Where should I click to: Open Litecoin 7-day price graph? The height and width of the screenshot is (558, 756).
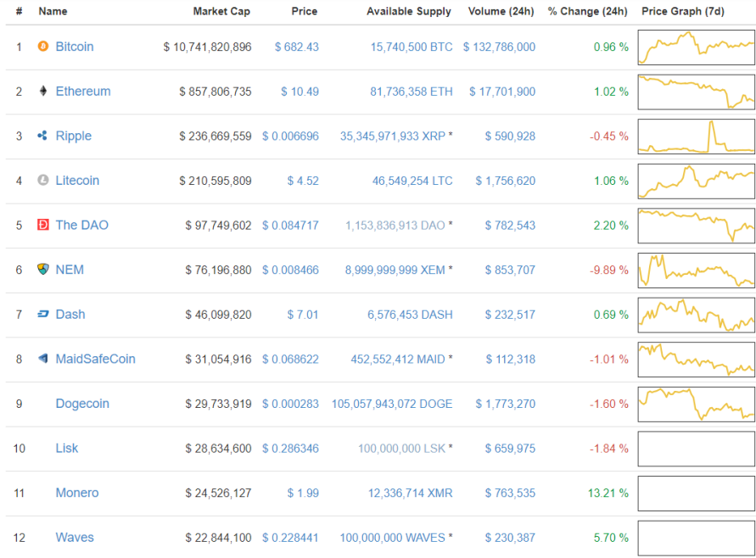tap(697, 181)
